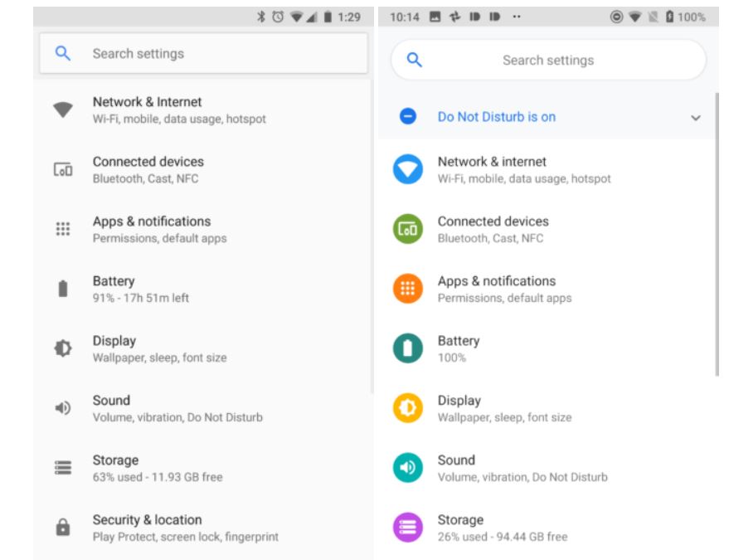This screenshot has width=729, height=560.
Task: Select the teal Battery icon showing 100%
Action: point(407,348)
